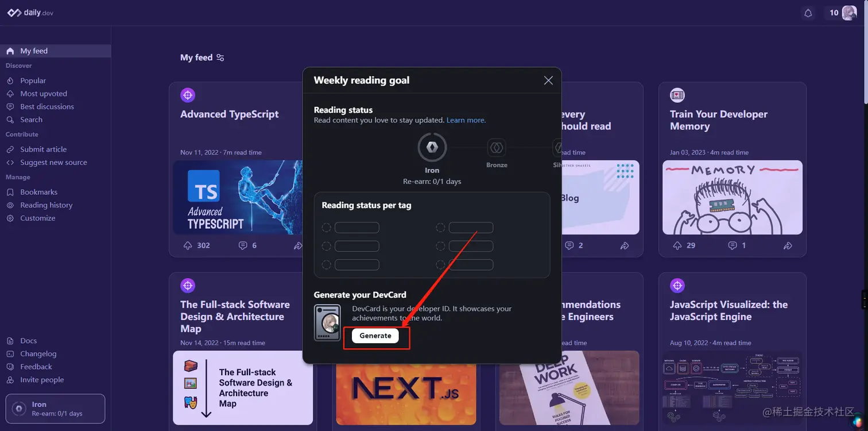The height and width of the screenshot is (431, 868).
Task: Open the NEXT.js post thumbnail
Action: 406,394
